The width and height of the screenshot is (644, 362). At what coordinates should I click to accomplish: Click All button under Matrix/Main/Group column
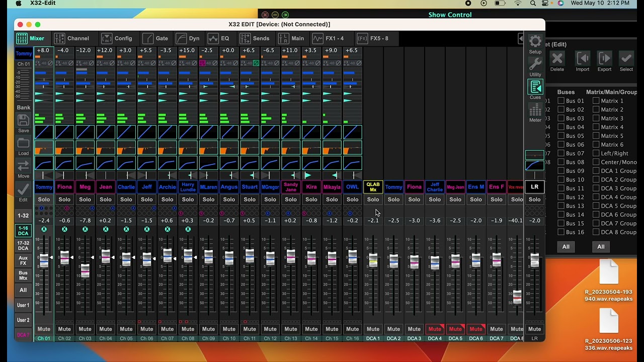point(601,247)
